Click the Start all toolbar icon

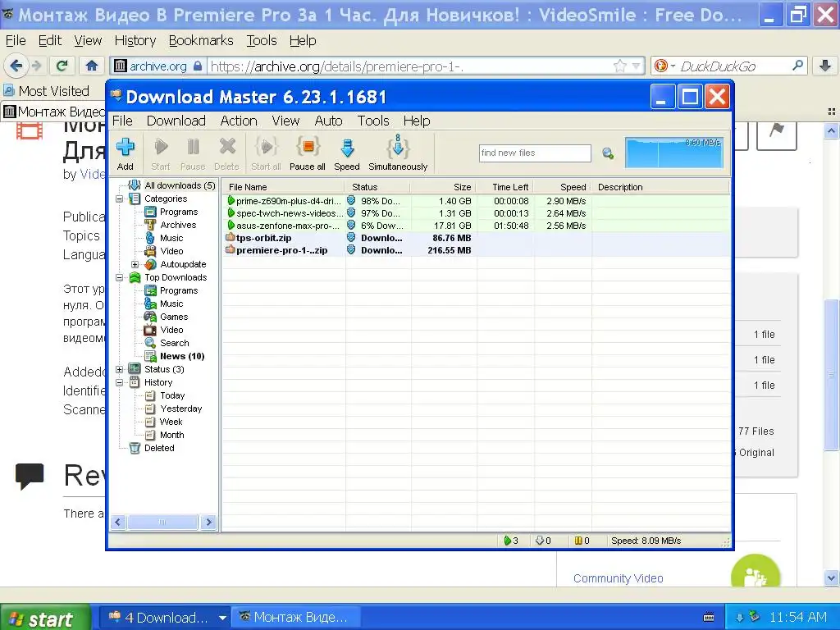coord(266,153)
